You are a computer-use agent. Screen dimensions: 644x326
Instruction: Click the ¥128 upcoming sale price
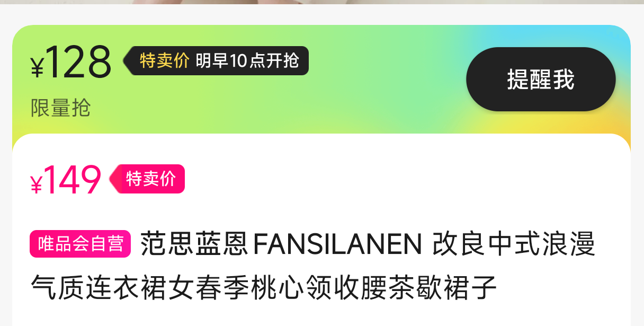tap(71, 64)
